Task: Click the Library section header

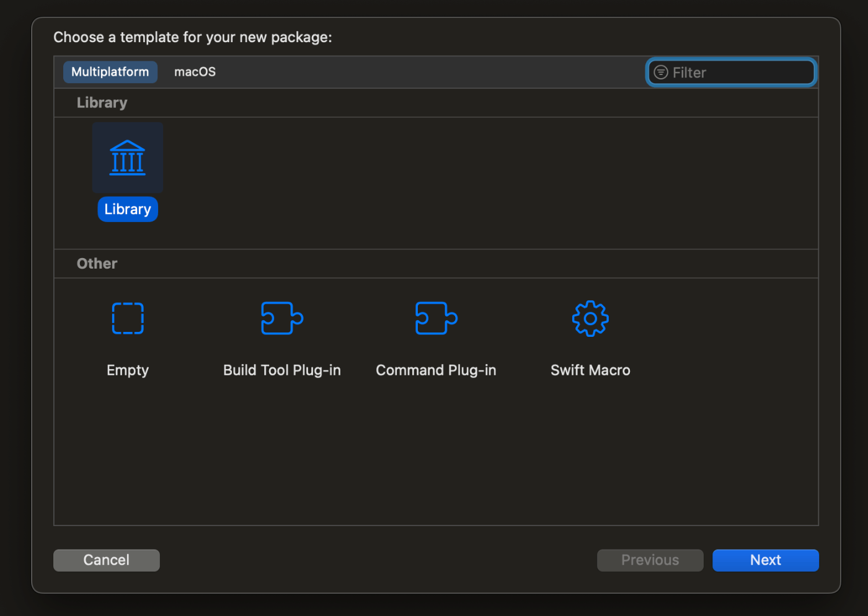Action: coord(102,103)
